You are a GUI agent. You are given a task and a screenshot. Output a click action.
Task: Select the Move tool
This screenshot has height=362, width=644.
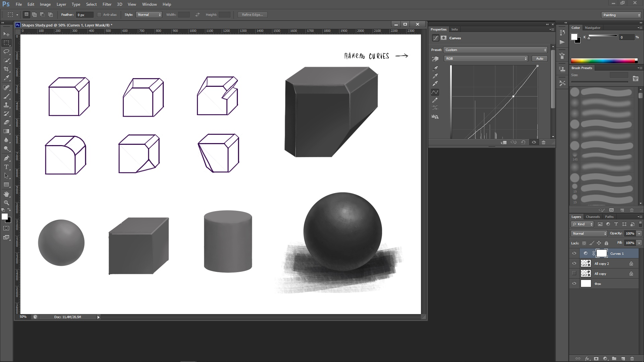(x=6, y=34)
